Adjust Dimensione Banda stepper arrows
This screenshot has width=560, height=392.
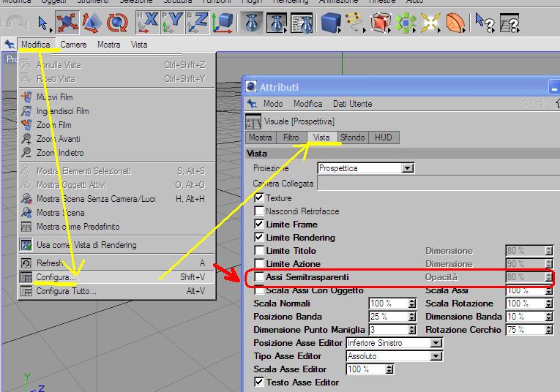click(x=549, y=317)
